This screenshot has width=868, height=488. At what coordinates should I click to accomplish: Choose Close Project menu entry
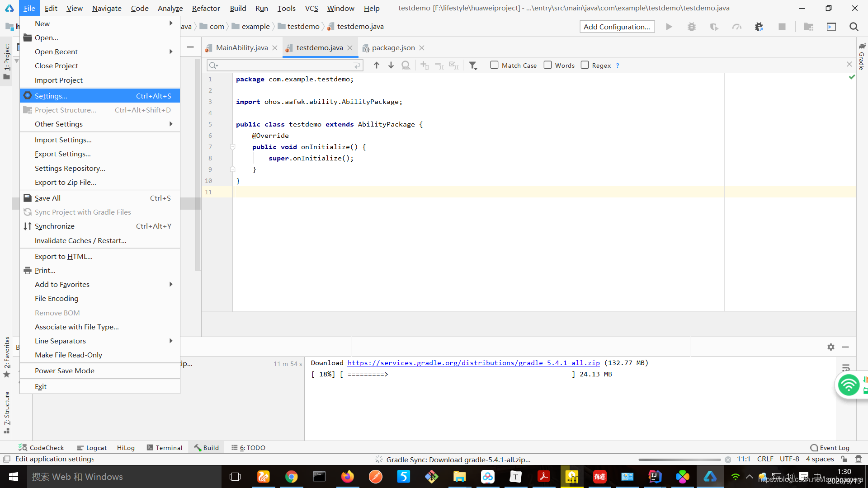(x=100, y=66)
